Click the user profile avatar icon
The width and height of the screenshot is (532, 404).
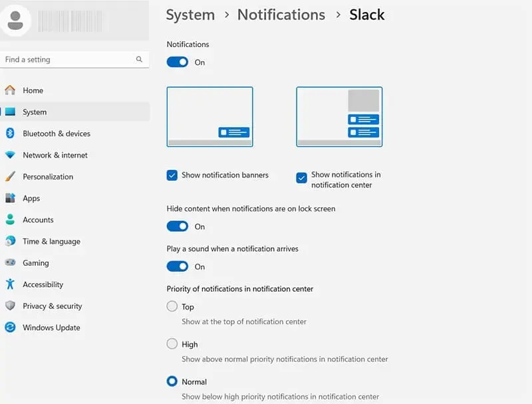(15, 21)
